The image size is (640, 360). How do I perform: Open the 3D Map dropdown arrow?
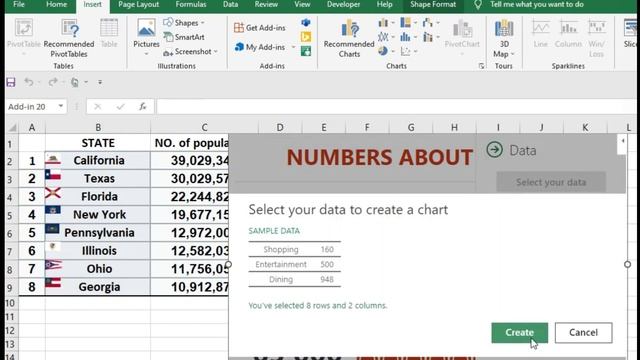513,54
